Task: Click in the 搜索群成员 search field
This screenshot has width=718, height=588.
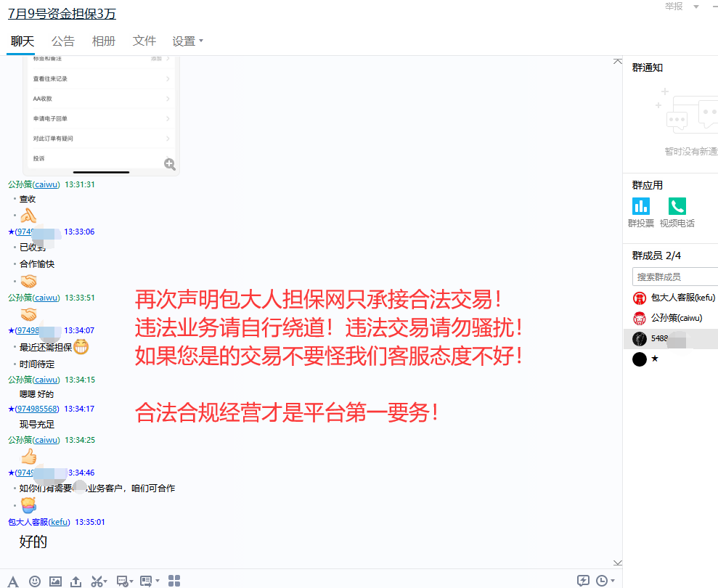Action: 674,277
